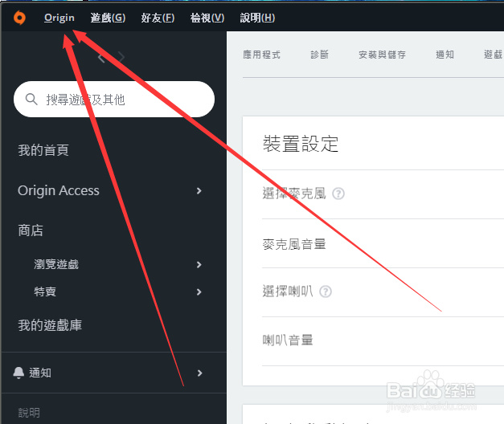Image resolution: width=504 pixels, height=424 pixels.
Task: Switch to the 通知 settings tab
Action: (x=445, y=55)
